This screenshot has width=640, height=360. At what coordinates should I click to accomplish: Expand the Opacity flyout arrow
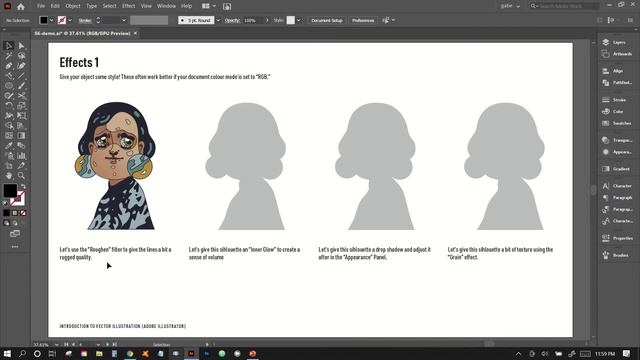tap(267, 20)
